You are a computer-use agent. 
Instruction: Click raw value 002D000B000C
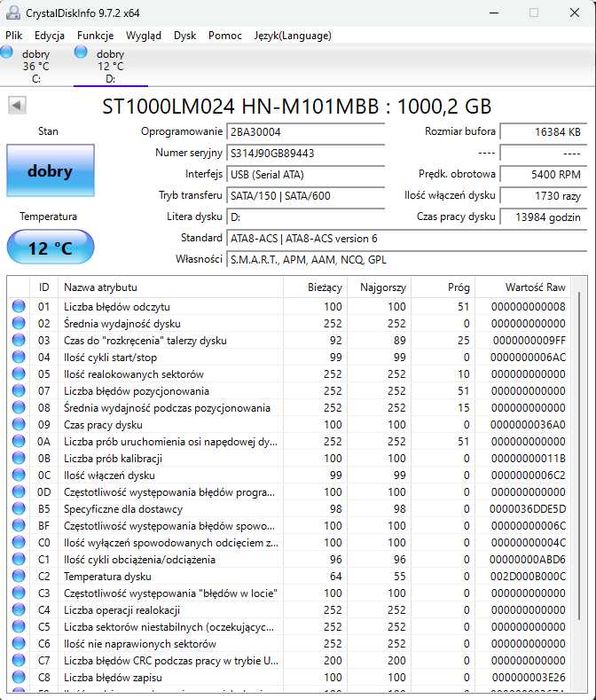(528, 576)
